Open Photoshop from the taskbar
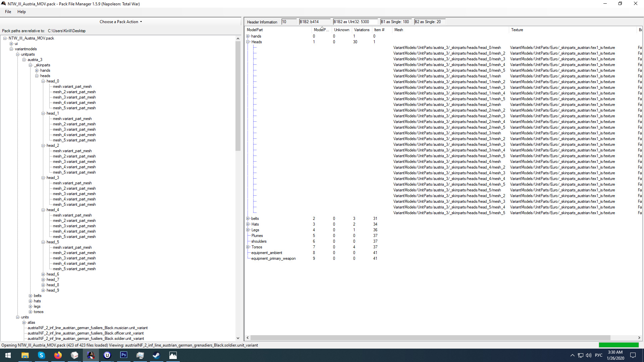Image resolution: width=644 pixels, height=362 pixels. pyautogui.click(x=123, y=355)
